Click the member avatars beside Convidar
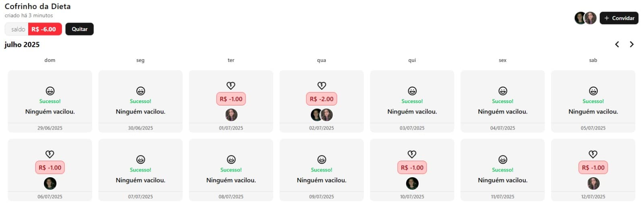Image resolution: width=644 pixels, height=207 pixels. point(585,18)
